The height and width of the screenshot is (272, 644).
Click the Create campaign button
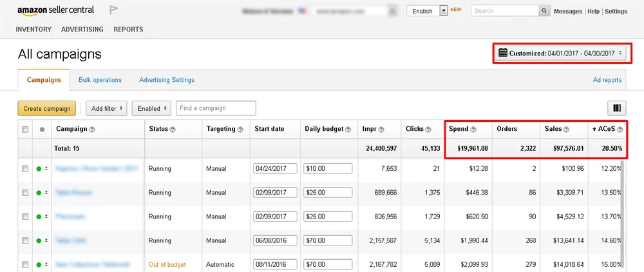coord(47,108)
